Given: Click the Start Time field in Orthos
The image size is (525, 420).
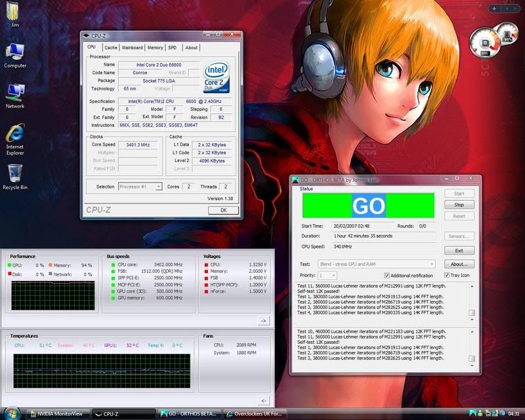Looking at the screenshot, I should pos(362,226).
